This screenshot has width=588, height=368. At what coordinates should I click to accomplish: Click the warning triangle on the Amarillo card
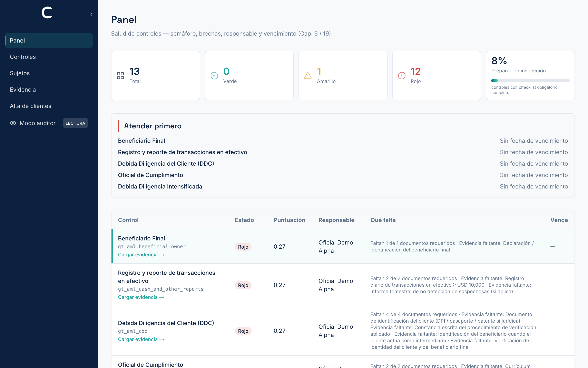pyautogui.click(x=308, y=75)
